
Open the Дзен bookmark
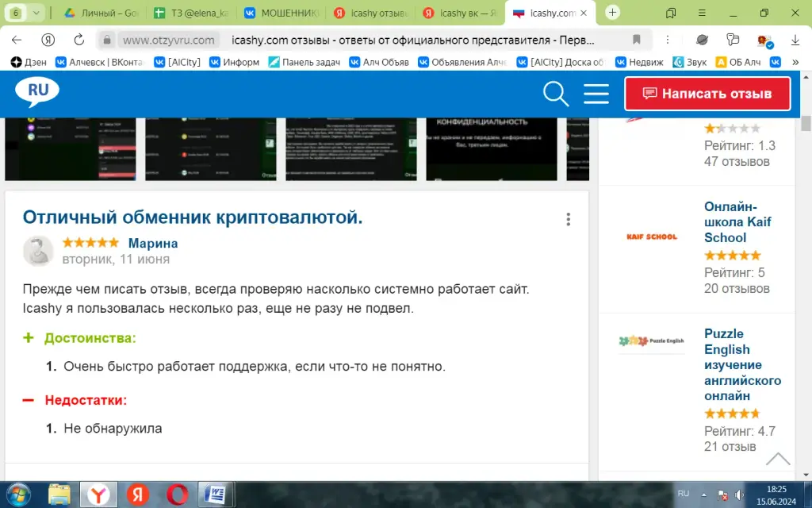(x=29, y=62)
